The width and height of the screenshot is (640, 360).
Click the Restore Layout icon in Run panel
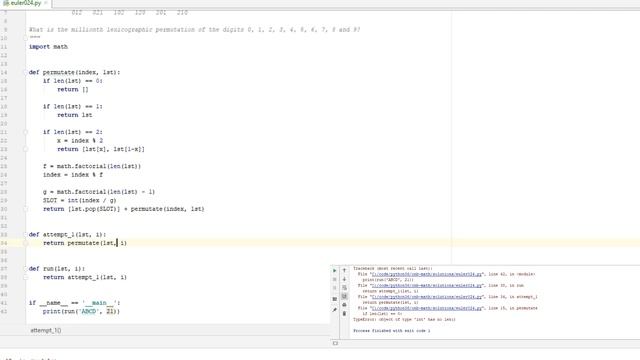(x=335, y=299)
